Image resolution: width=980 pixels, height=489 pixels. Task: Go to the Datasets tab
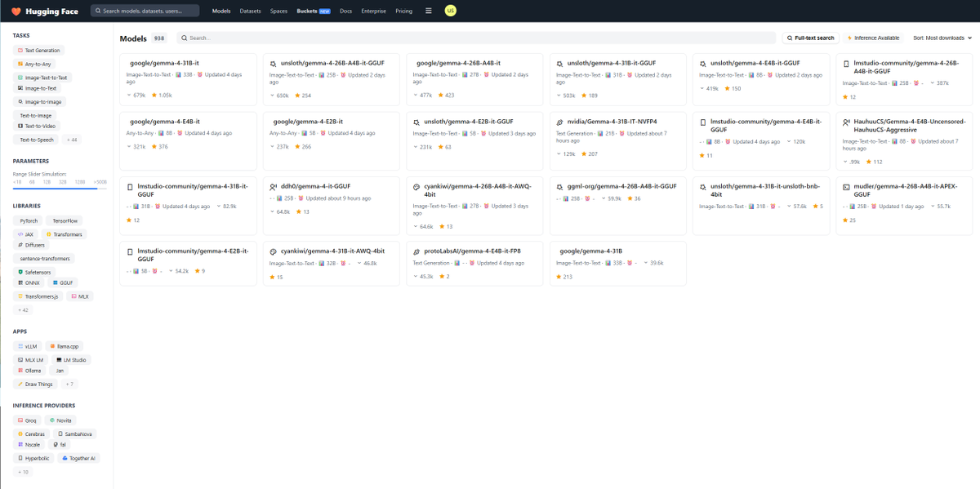pos(251,11)
